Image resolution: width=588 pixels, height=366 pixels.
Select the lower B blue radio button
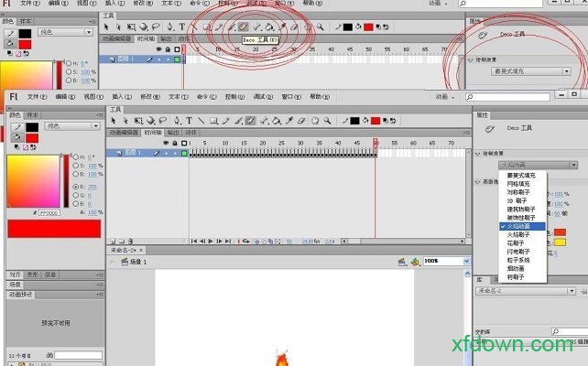tap(76, 204)
